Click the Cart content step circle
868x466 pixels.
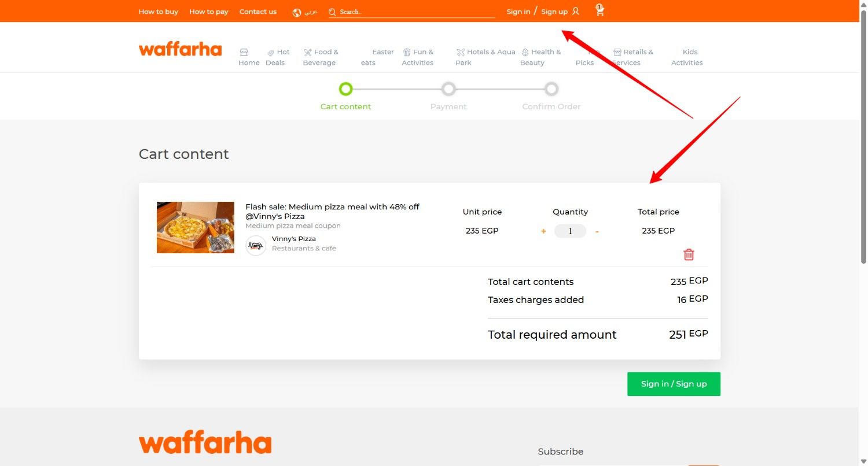click(345, 89)
